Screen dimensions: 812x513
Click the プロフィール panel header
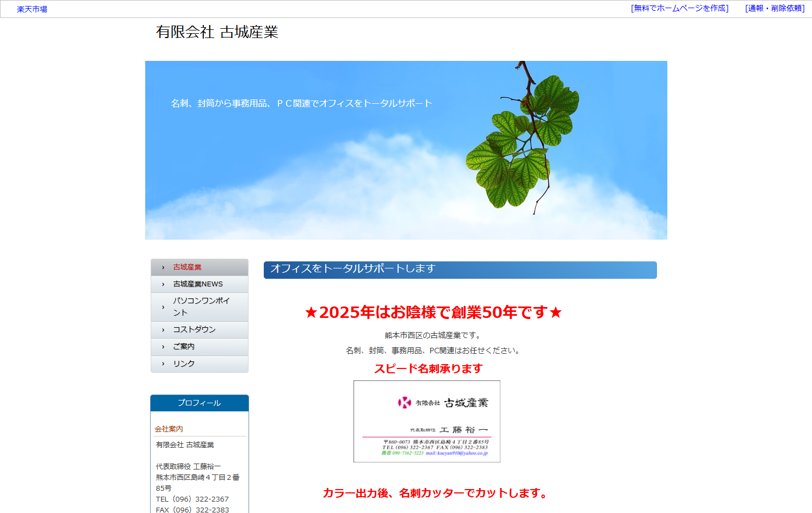tap(199, 403)
